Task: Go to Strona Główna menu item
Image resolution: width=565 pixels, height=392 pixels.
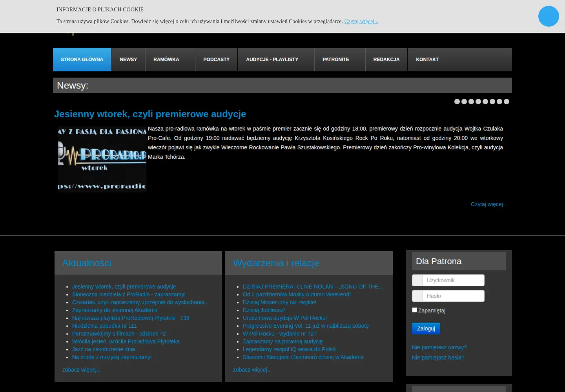Action: click(x=82, y=60)
